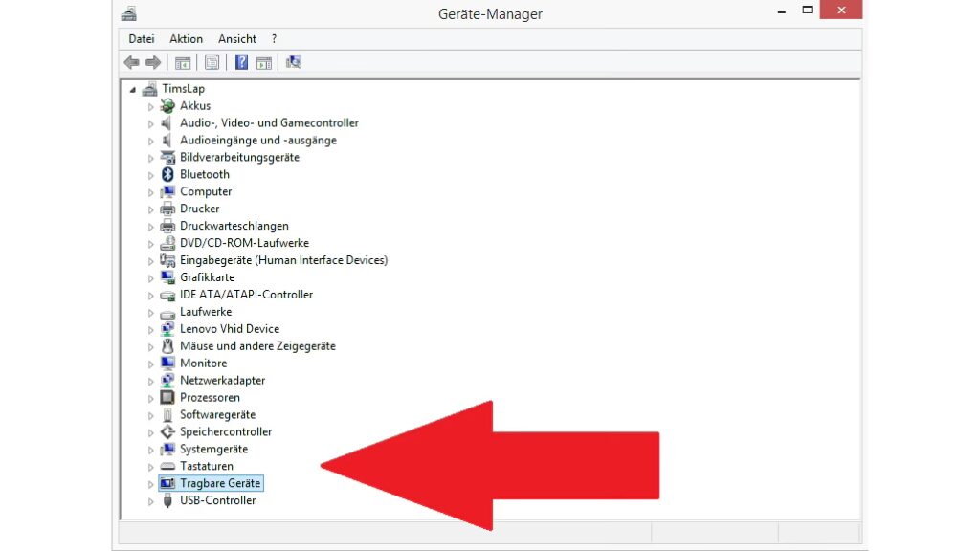Image resolution: width=980 pixels, height=551 pixels.
Task: Open the Ansicht menu
Action: 237,39
